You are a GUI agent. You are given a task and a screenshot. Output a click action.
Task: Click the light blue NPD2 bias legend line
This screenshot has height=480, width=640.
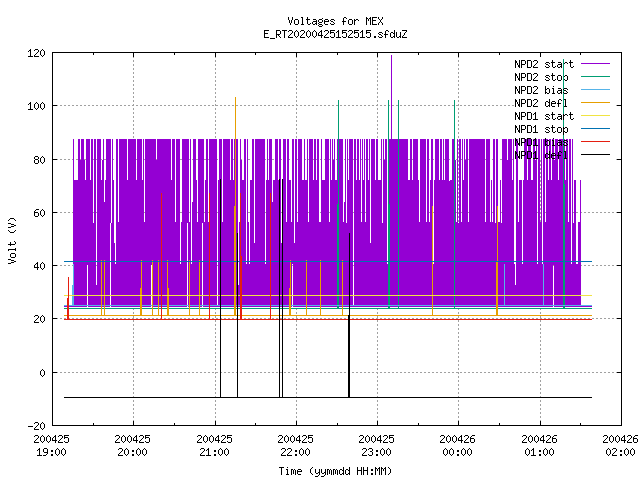(595, 90)
